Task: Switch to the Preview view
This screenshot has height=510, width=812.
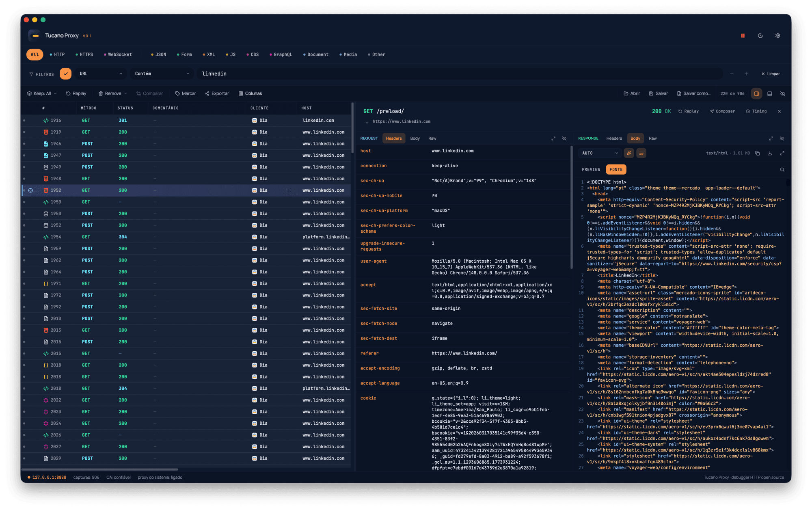Action: tap(591, 170)
